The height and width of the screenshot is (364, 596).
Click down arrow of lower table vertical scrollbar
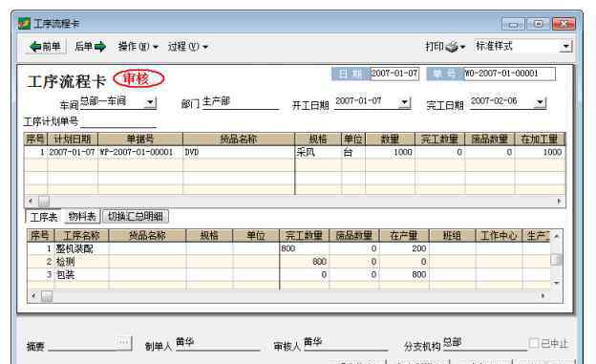557,283
